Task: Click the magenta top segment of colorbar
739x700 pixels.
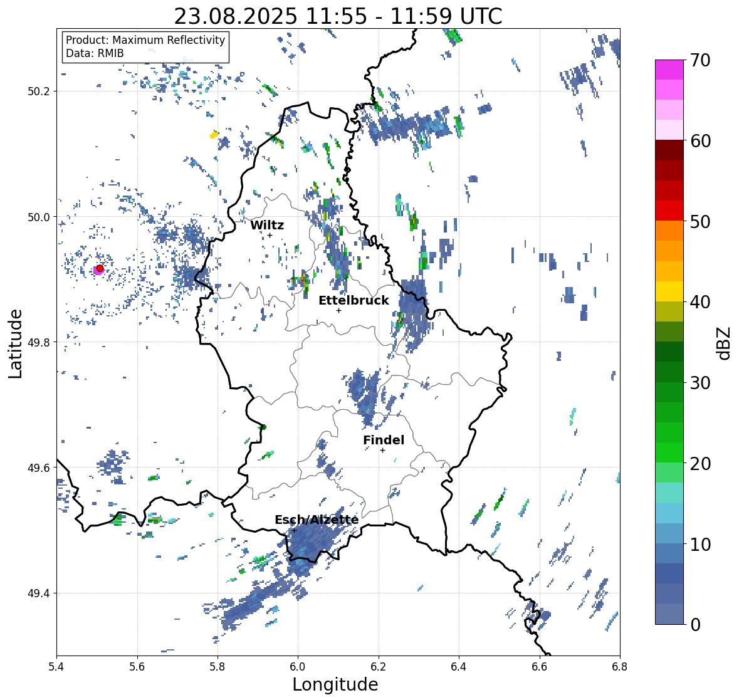Action: pos(669,70)
